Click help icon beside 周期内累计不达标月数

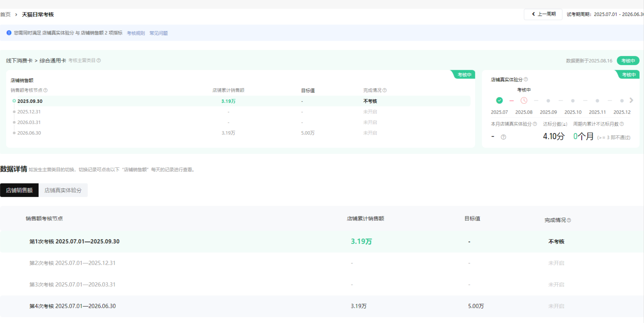(622, 124)
